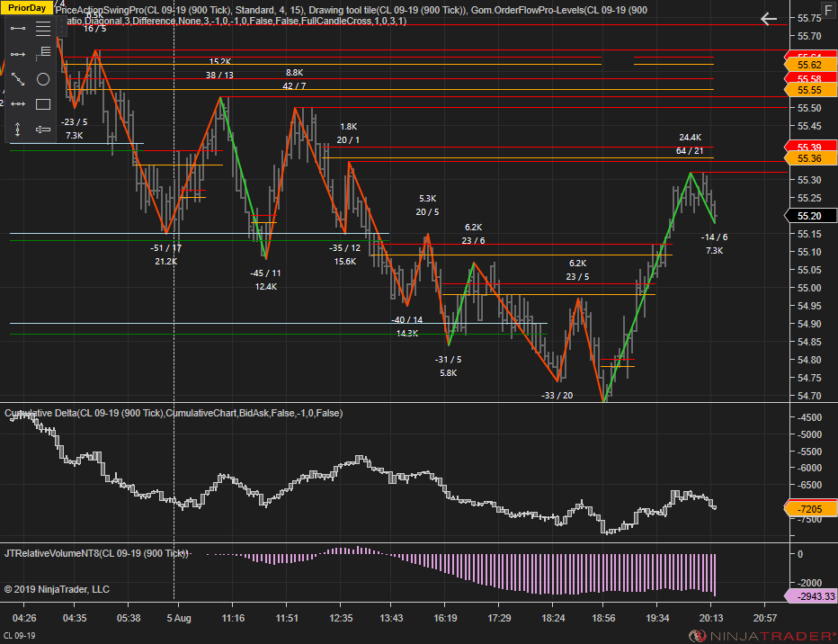
Task: Click the 12.4K swing volume label
Action: click(x=265, y=286)
